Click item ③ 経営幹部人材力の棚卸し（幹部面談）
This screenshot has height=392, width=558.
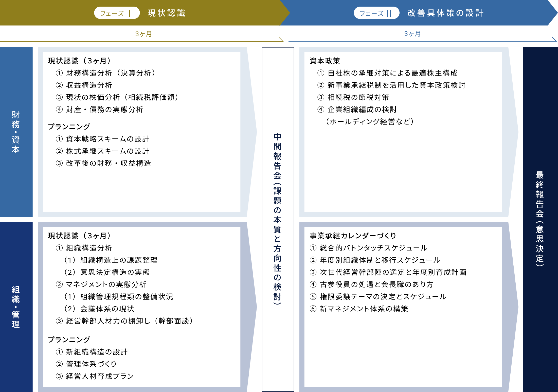[124, 321]
